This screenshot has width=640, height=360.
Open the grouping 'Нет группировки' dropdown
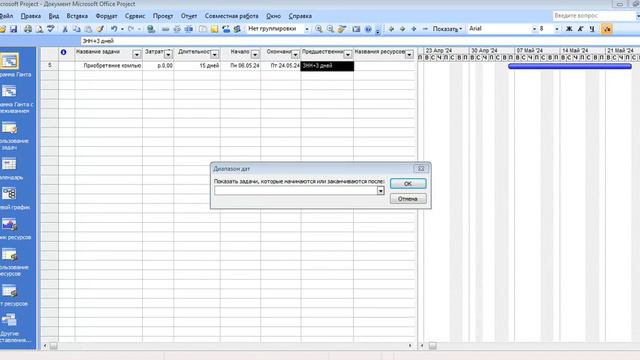click(307, 29)
